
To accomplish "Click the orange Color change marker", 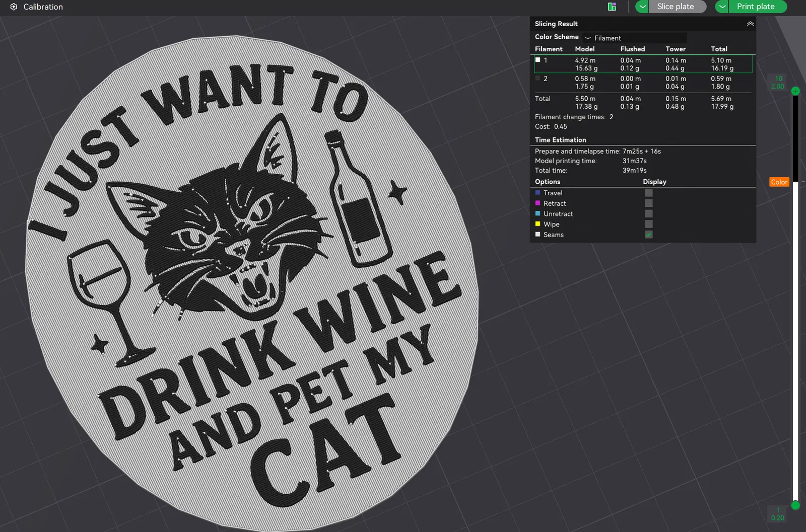I will tap(779, 182).
